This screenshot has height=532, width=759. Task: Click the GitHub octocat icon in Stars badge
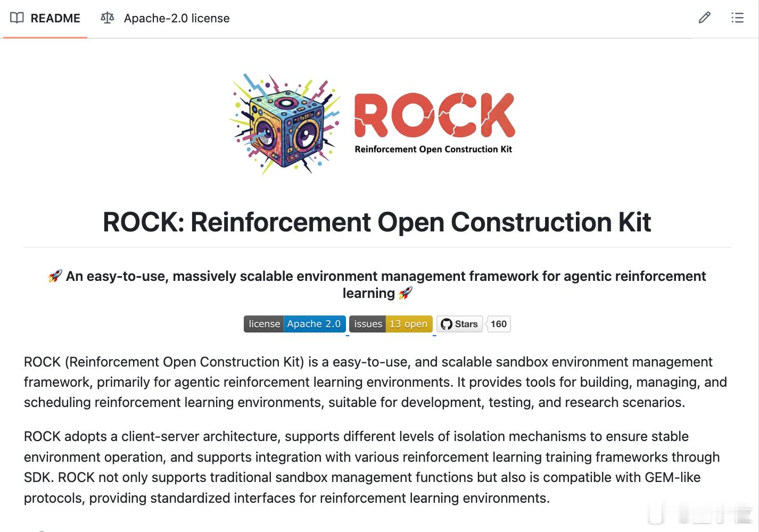click(447, 324)
